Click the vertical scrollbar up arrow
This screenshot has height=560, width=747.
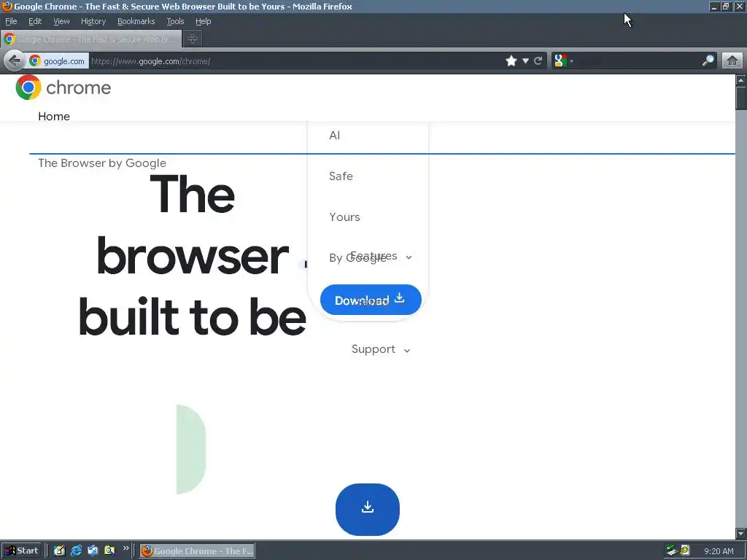[741, 80]
